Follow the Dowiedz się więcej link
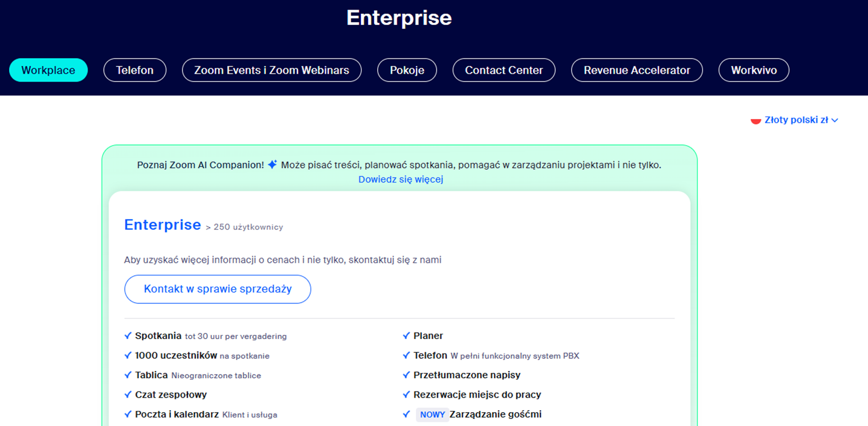868x426 pixels. point(401,179)
